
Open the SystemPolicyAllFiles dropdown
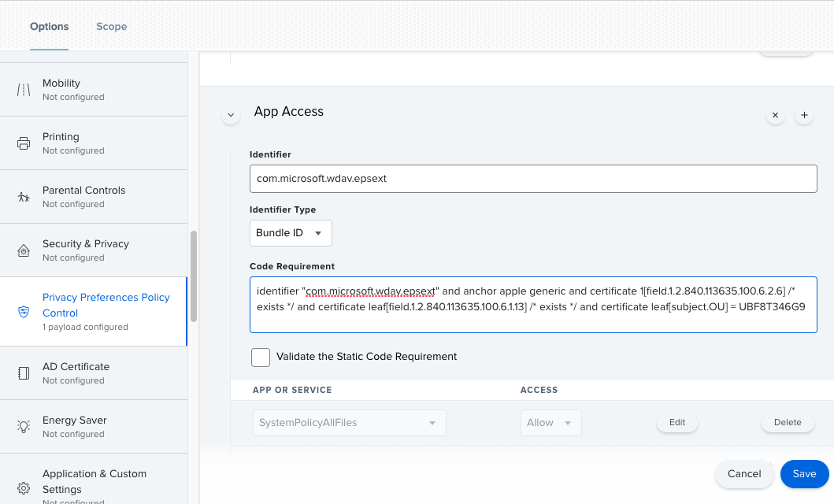[349, 423]
